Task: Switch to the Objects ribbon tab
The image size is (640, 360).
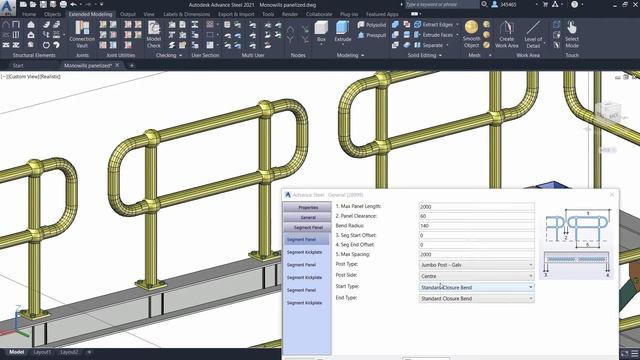Action: pos(52,14)
